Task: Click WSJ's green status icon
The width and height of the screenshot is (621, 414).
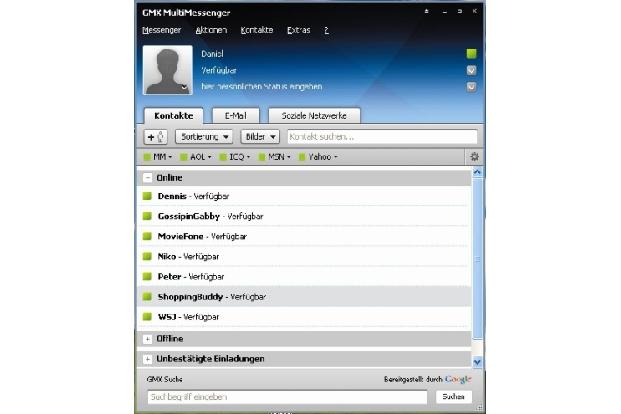Action: (x=147, y=317)
